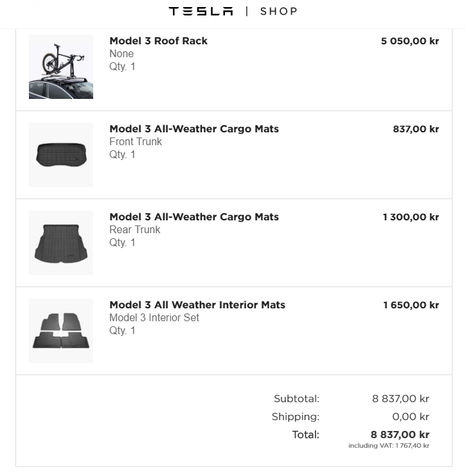
Task: Click the 5 050,00 kr roof rack price
Action: point(409,40)
